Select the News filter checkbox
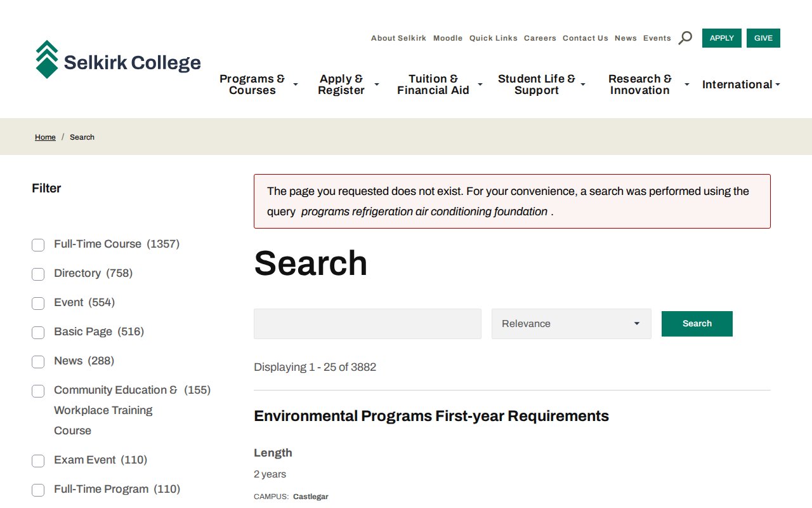This screenshot has width=812, height=508. 38,362
